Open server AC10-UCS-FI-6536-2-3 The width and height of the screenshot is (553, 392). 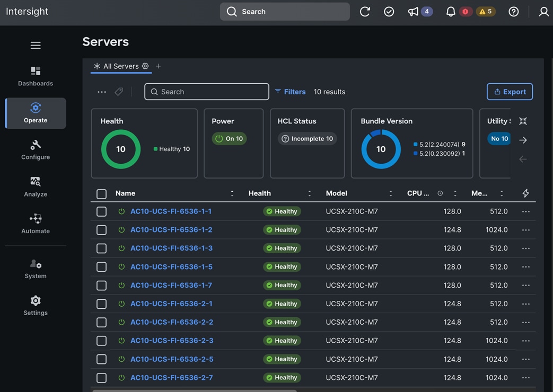(172, 341)
